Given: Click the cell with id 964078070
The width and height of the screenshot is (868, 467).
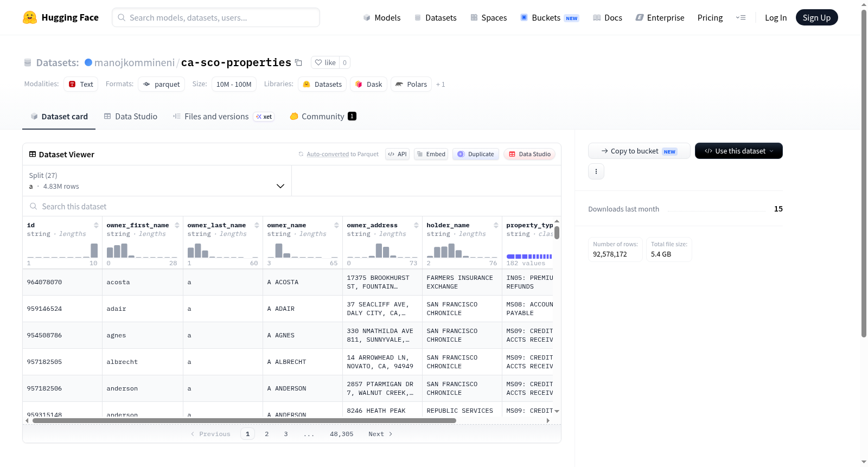Looking at the screenshot, I should pos(62,282).
